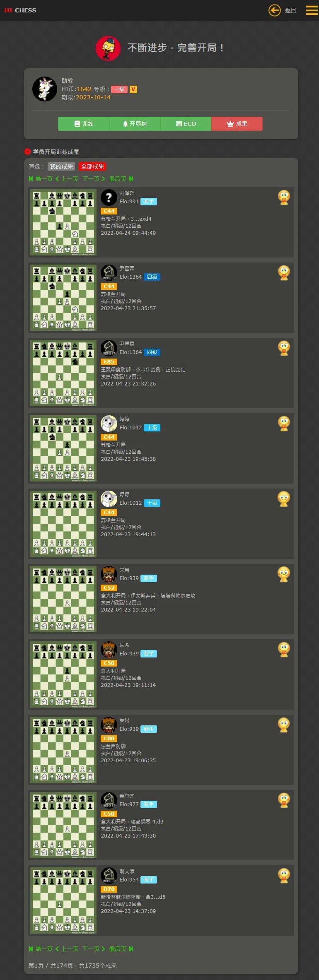The image size is (319, 980).
Task: Click the HI-CHESS logo
Action: tap(20, 10)
